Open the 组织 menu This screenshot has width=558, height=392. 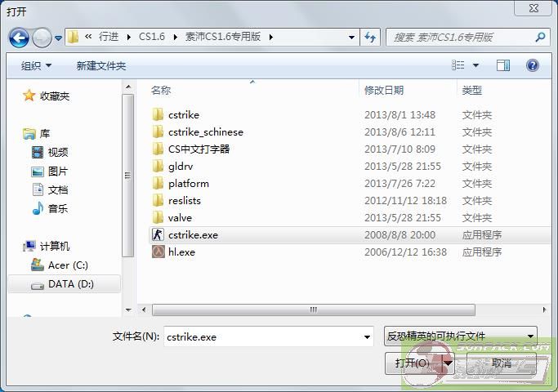point(36,65)
